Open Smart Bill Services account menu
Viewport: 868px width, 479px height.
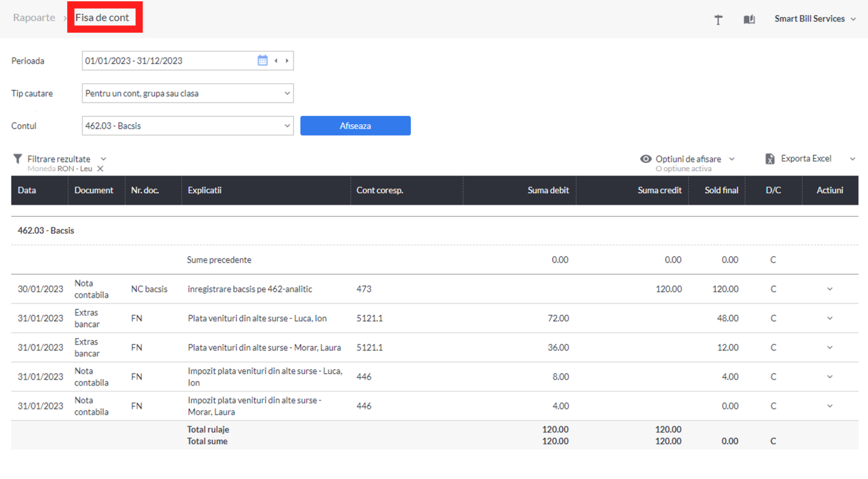click(815, 19)
